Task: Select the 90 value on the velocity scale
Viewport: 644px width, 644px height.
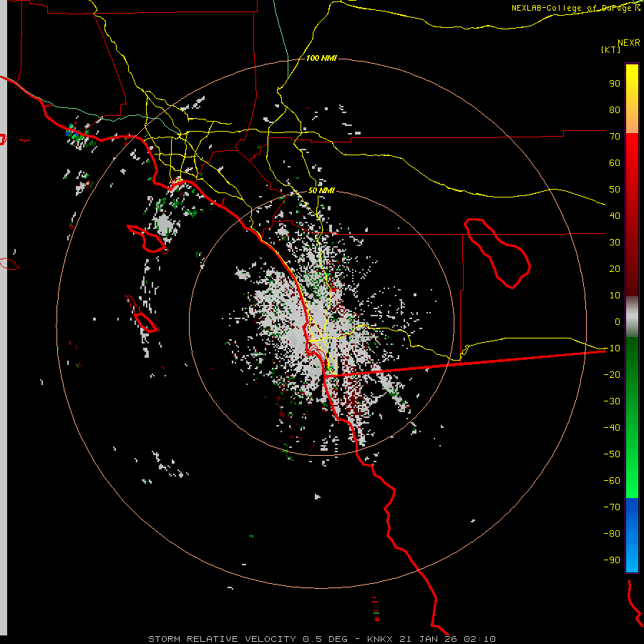Action: [x=615, y=84]
